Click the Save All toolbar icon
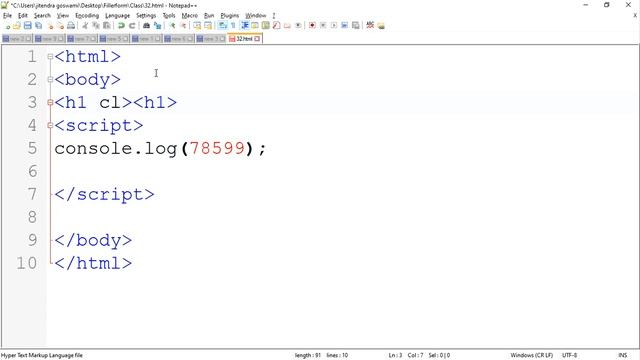This screenshot has width=640, height=360. pyautogui.click(x=38, y=26)
